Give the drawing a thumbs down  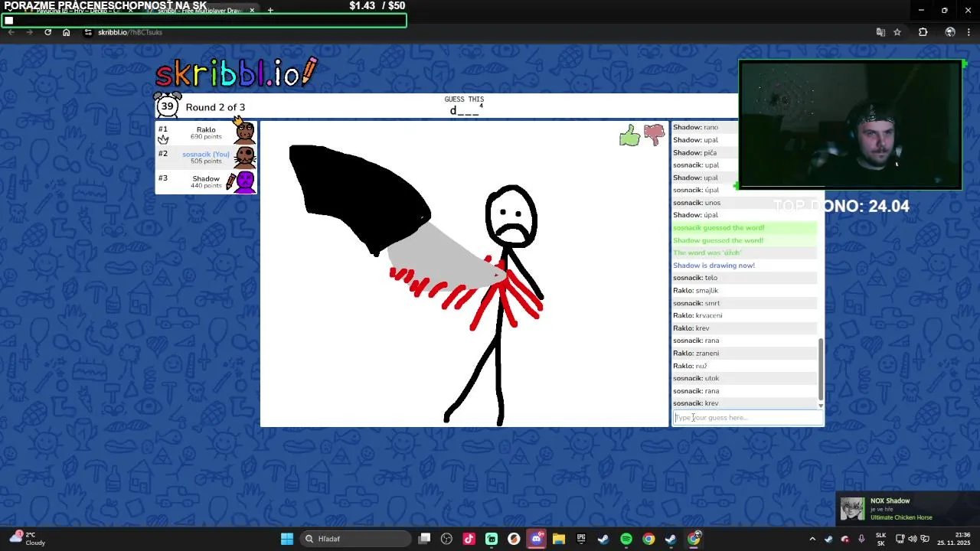click(x=654, y=135)
